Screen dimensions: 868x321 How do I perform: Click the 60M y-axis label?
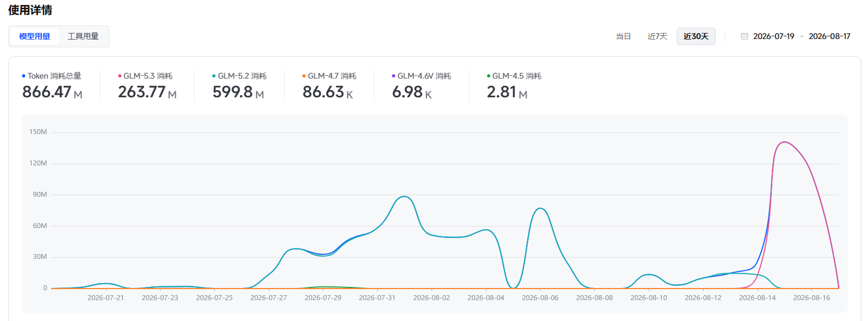point(40,226)
